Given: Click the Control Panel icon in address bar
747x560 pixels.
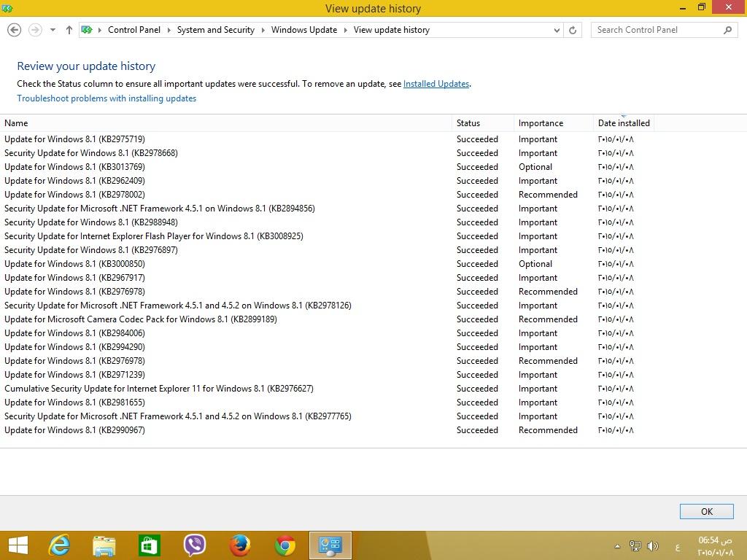Looking at the screenshot, I should pos(87,30).
